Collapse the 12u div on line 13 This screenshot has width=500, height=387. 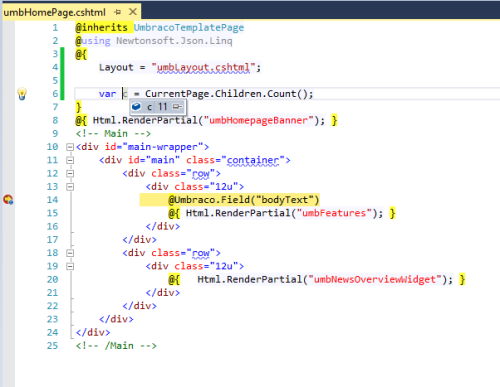(70, 187)
